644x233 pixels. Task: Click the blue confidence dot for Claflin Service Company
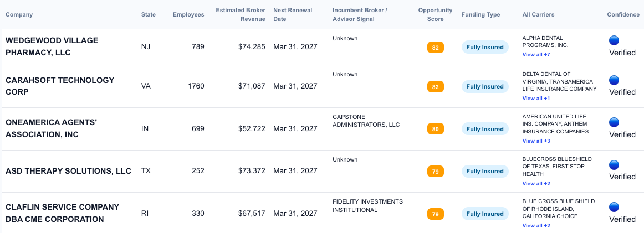pos(614,207)
